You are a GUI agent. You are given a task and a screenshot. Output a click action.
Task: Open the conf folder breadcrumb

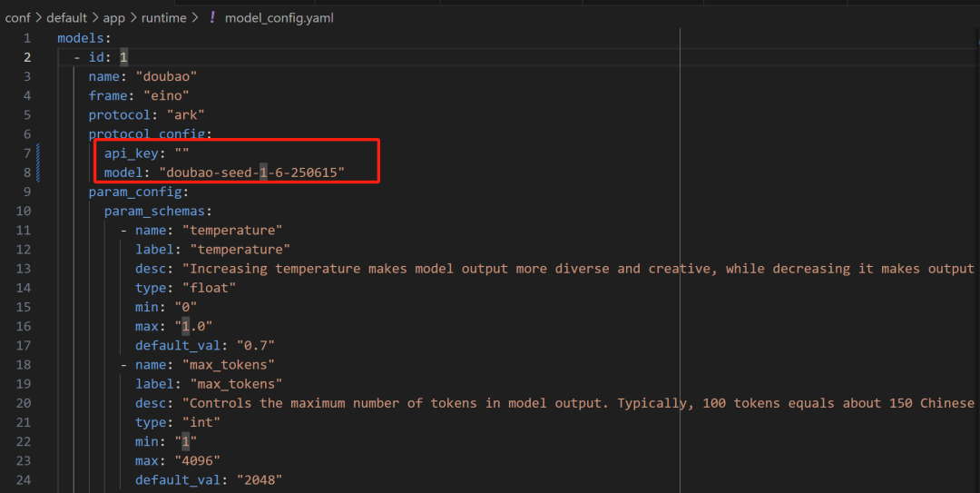[18, 17]
